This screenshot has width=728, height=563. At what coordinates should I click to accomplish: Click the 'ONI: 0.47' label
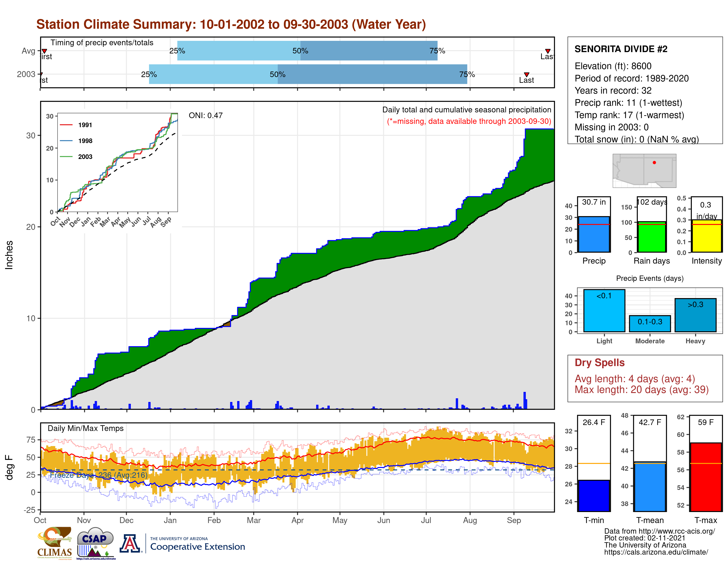[205, 115]
